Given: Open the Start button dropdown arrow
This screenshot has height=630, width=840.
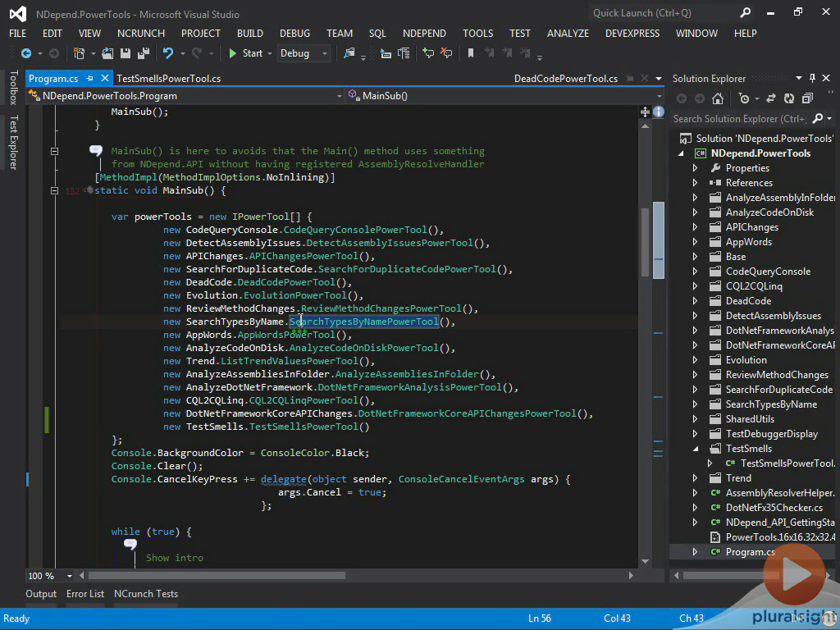Looking at the screenshot, I should (x=269, y=53).
